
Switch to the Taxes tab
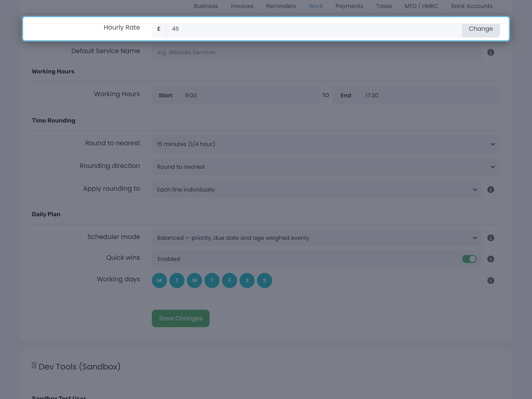[x=384, y=6]
